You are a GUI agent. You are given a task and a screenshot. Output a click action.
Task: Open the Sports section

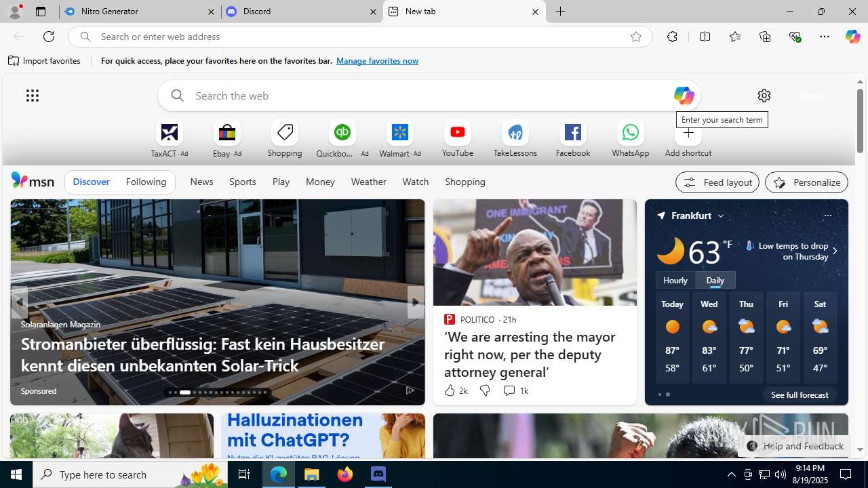[x=243, y=182]
